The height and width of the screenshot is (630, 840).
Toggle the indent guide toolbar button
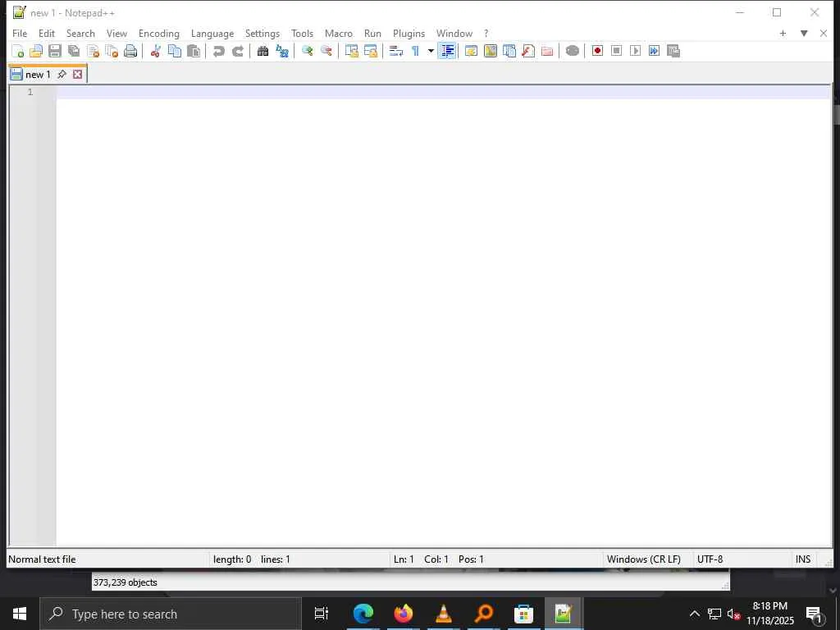coord(447,51)
